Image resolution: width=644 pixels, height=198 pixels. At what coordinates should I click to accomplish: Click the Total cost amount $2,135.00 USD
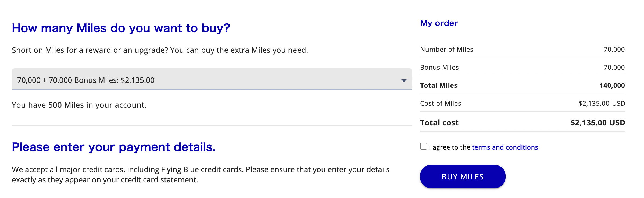coord(598,123)
